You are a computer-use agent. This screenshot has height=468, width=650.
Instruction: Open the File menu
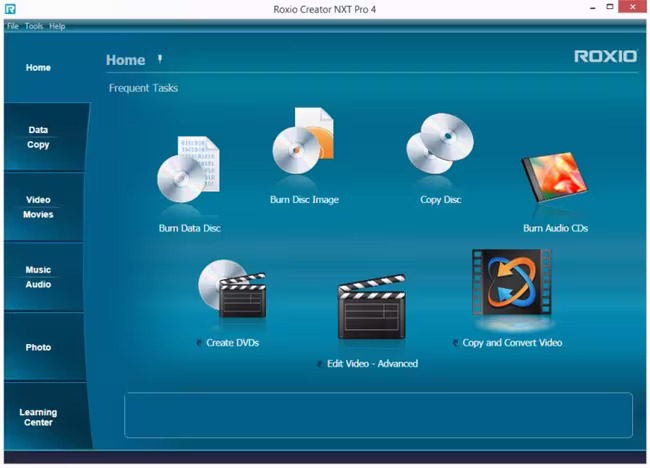click(13, 26)
